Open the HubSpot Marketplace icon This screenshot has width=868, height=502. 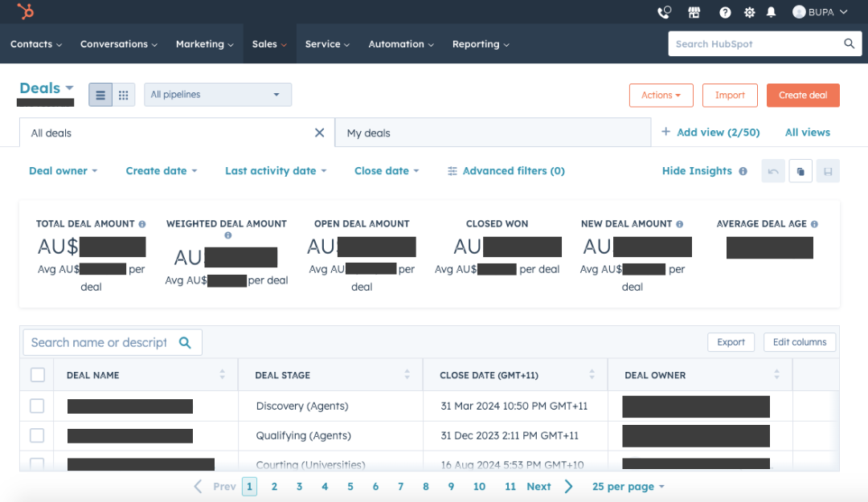(694, 12)
